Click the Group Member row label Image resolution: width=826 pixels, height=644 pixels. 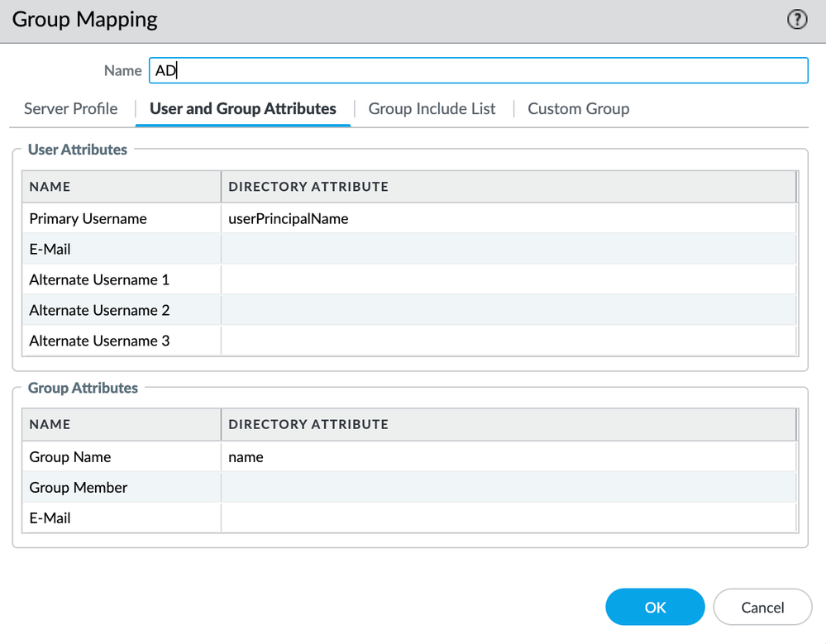79,488
